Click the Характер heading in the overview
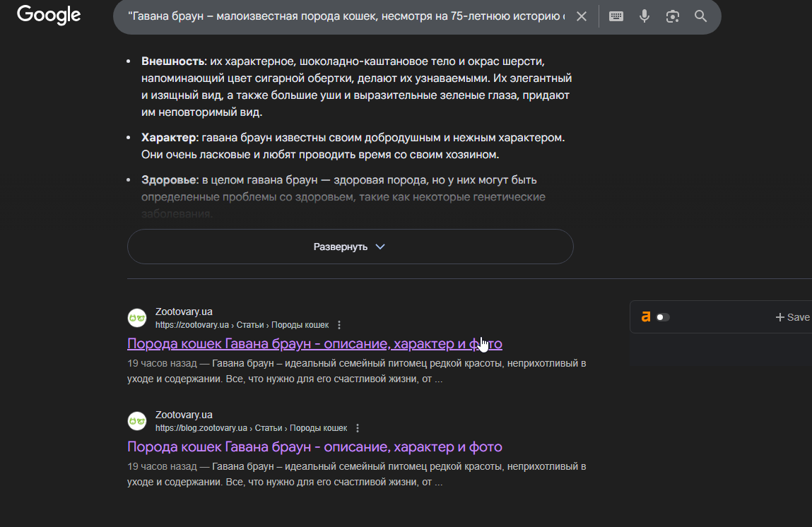Viewport: 812px width, 527px height. [169, 138]
